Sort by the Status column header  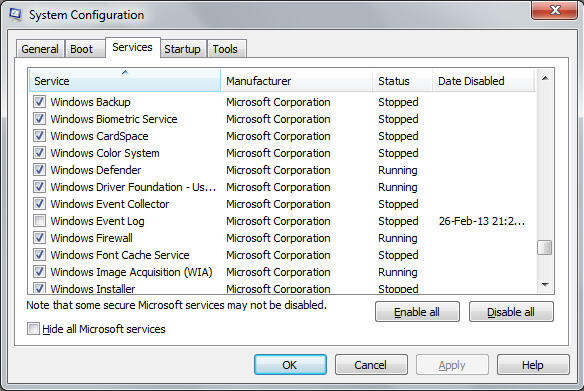point(402,80)
